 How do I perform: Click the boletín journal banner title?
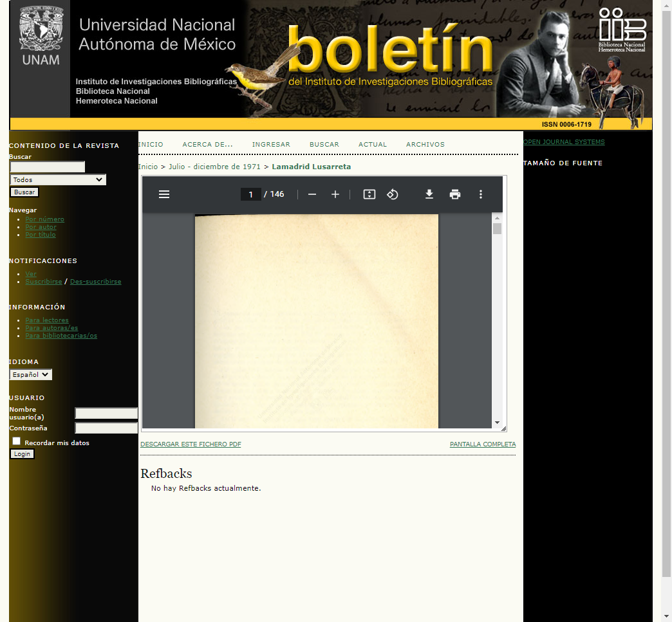(390, 48)
